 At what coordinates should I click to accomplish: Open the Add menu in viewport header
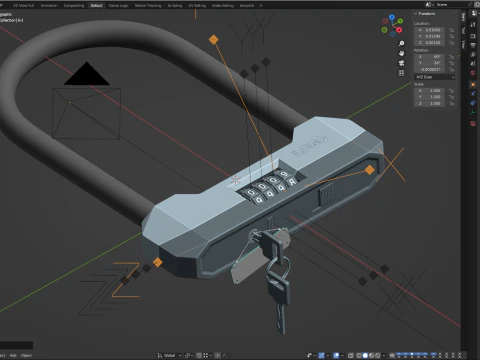13,355
